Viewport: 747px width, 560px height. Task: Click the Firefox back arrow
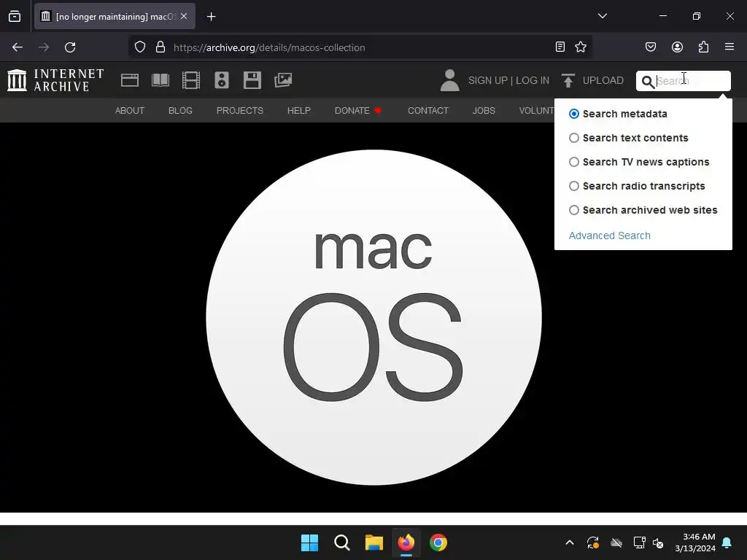[x=18, y=47]
